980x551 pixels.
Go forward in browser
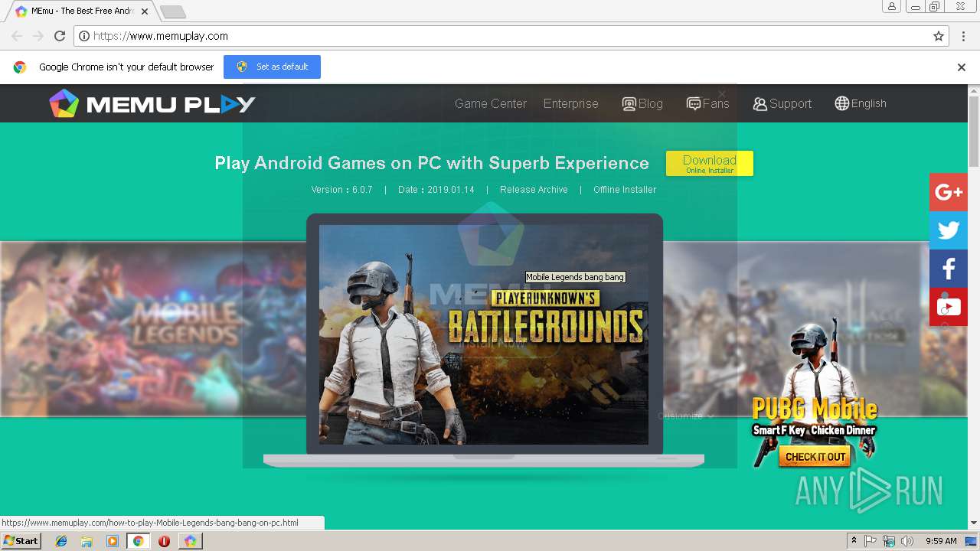(38, 36)
